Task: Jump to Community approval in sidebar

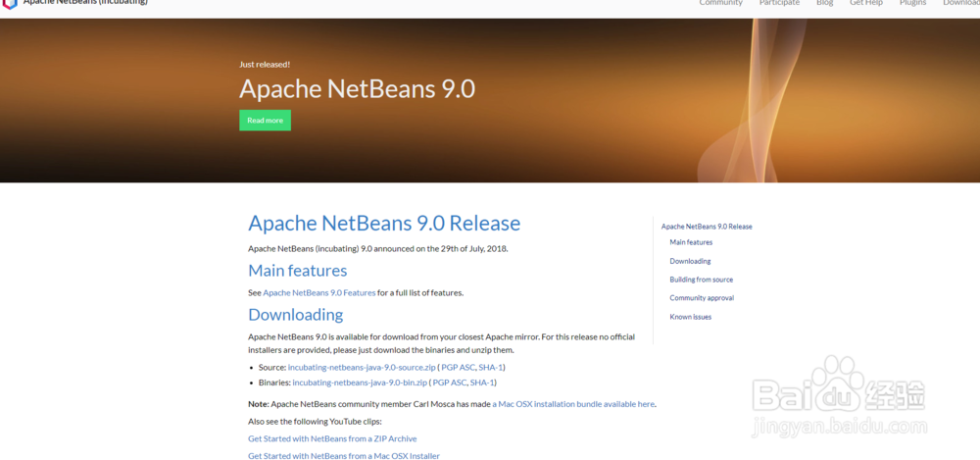Action: coord(702,298)
